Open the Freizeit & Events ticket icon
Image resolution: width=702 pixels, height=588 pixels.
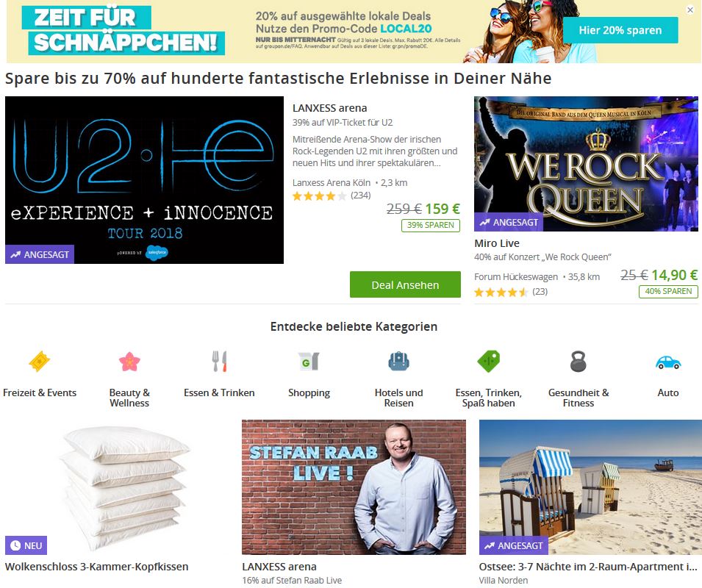point(40,362)
